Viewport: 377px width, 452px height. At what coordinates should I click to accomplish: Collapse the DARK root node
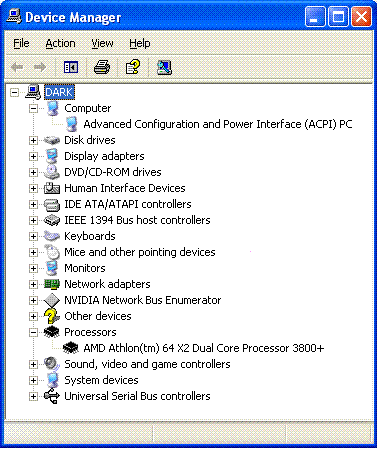(14, 92)
